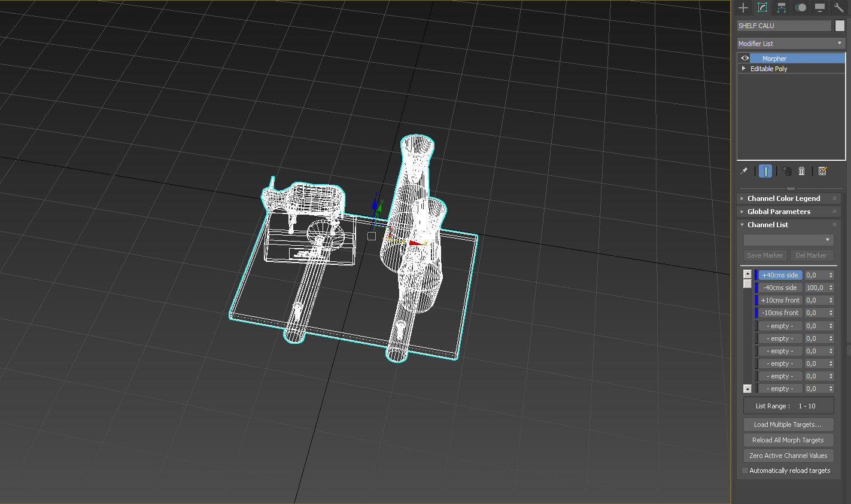This screenshot has height=504, width=851.
Task: Click the Del Marker button
Action: 812,255
